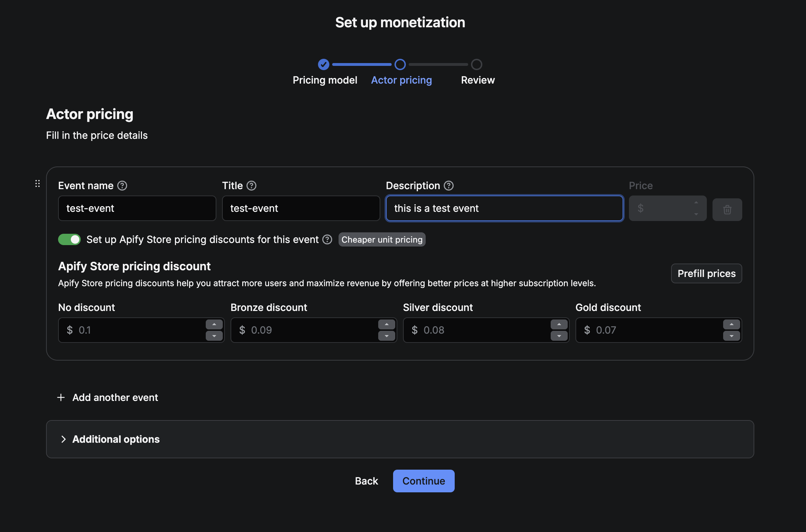Click the Back button
The width and height of the screenshot is (806, 532).
pos(367,481)
